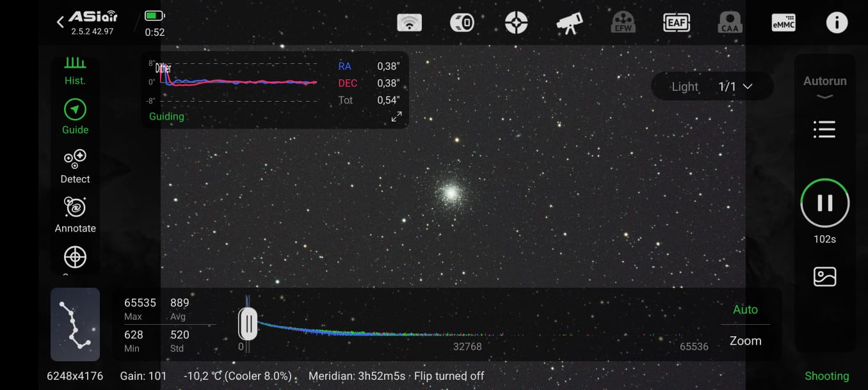Select the Detect stars tool
Screen dimensions: 868x390
tap(75, 167)
